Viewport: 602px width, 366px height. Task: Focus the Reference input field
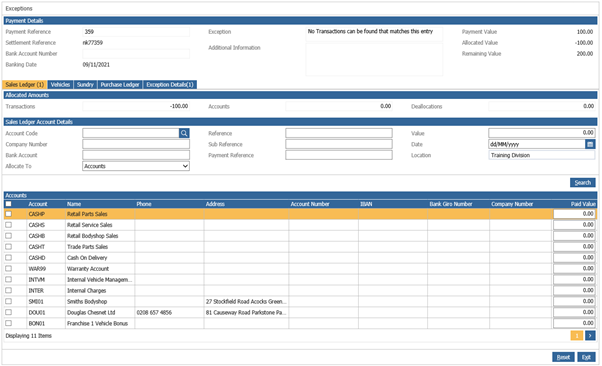click(339, 133)
